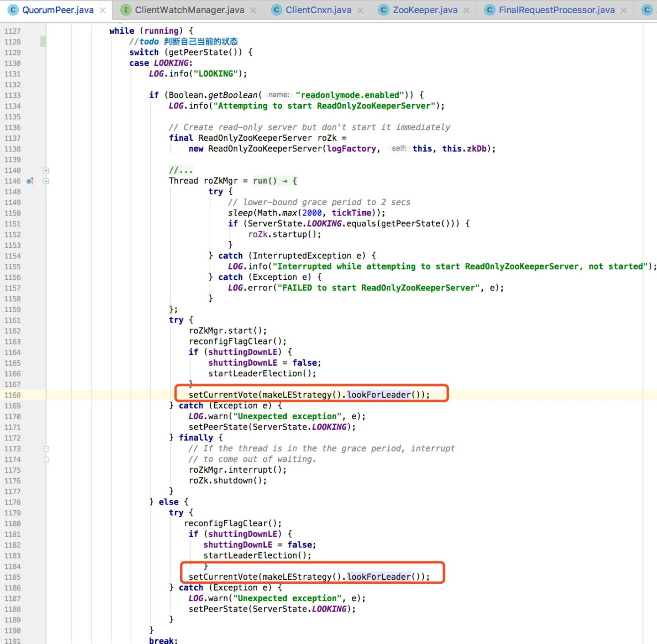
Task: Click the 'break;' statement at line 1191
Action: click(x=163, y=640)
